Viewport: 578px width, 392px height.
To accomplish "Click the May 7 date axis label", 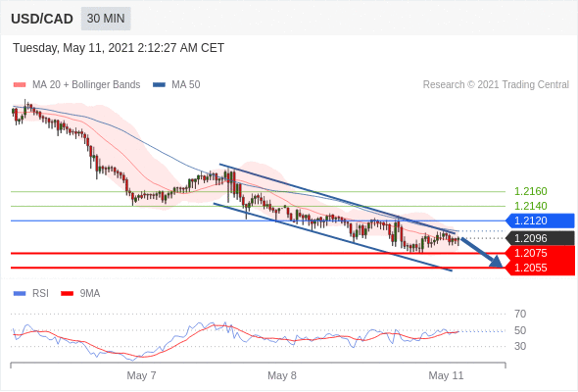I will pos(141,375).
